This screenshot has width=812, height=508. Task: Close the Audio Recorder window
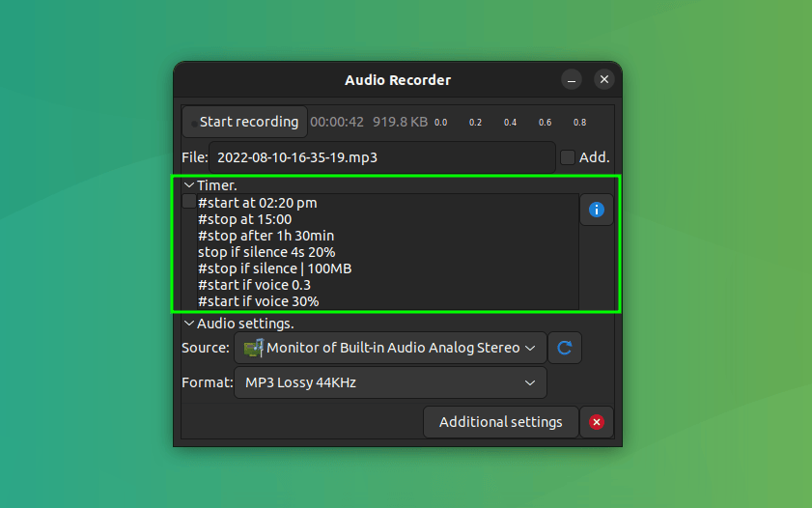coord(604,80)
